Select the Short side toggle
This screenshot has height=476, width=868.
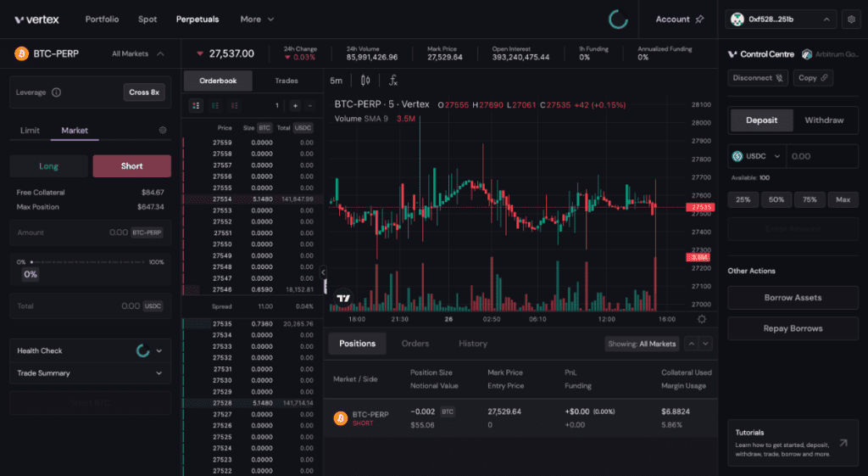tap(131, 166)
